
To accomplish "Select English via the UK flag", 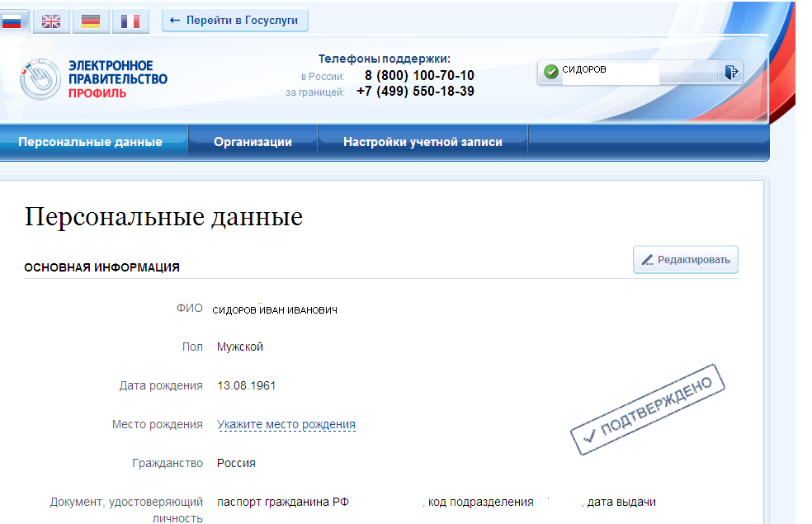I will click(x=51, y=21).
